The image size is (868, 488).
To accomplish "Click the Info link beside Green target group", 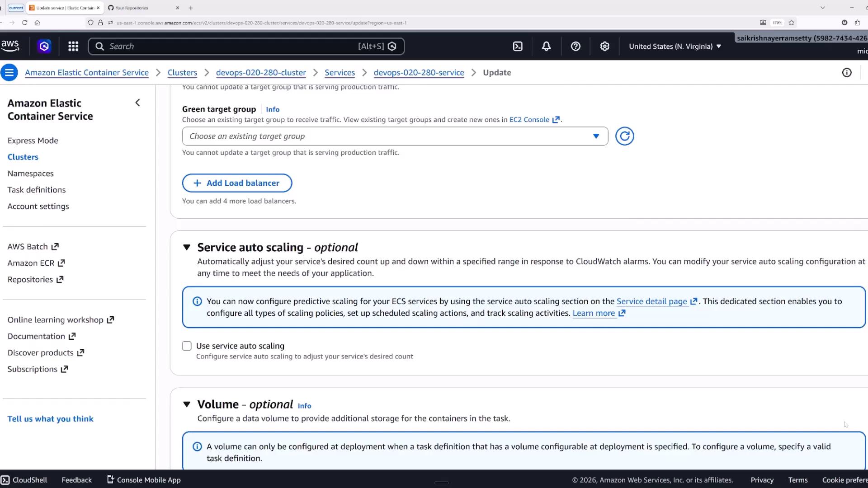I will tap(273, 109).
